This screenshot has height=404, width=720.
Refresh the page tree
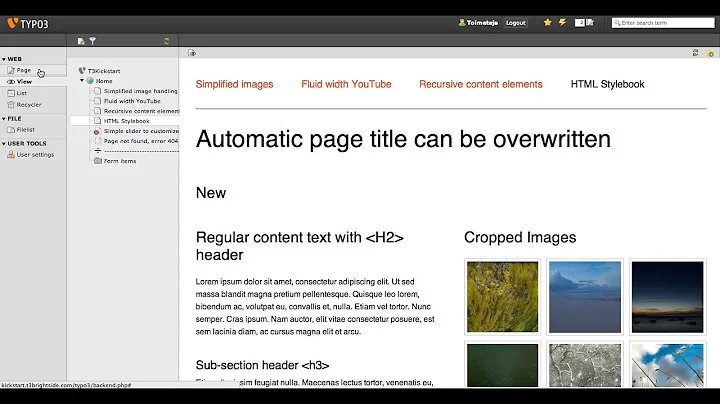(x=167, y=41)
